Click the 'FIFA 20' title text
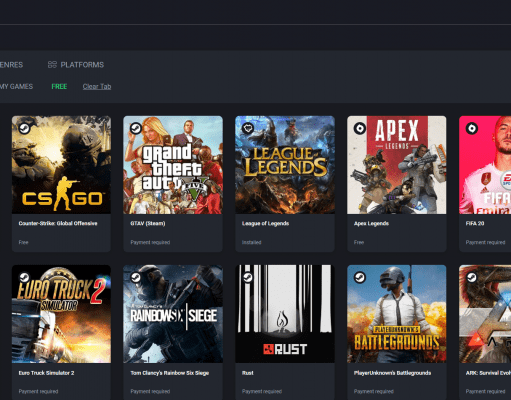The width and height of the screenshot is (511, 400). point(475,223)
